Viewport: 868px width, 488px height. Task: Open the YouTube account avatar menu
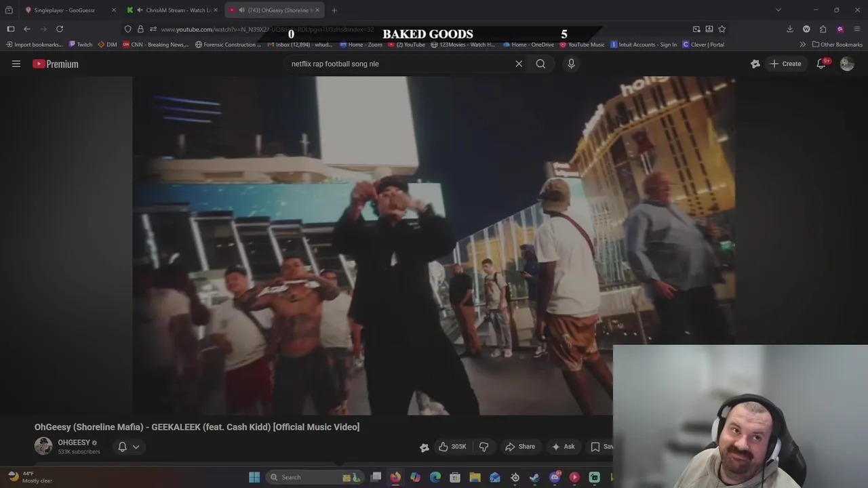point(847,64)
